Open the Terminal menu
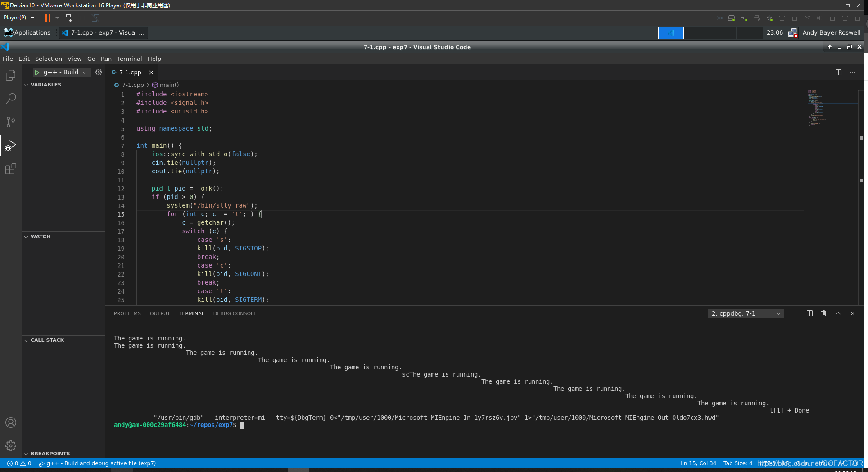Screen dimensions: 868x472 click(x=129, y=59)
